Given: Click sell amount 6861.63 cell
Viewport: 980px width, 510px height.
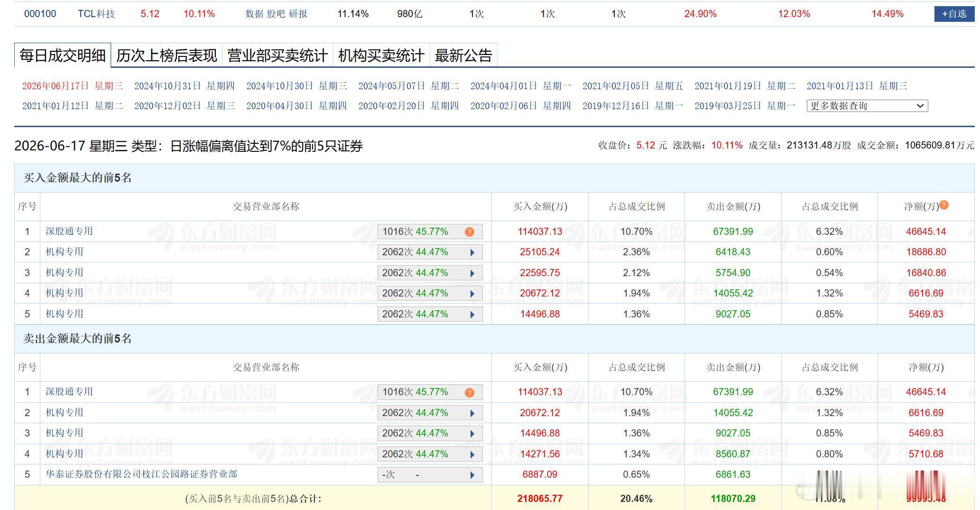Looking at the screenshot, I should pyautogui.click(x=733, y=474).
